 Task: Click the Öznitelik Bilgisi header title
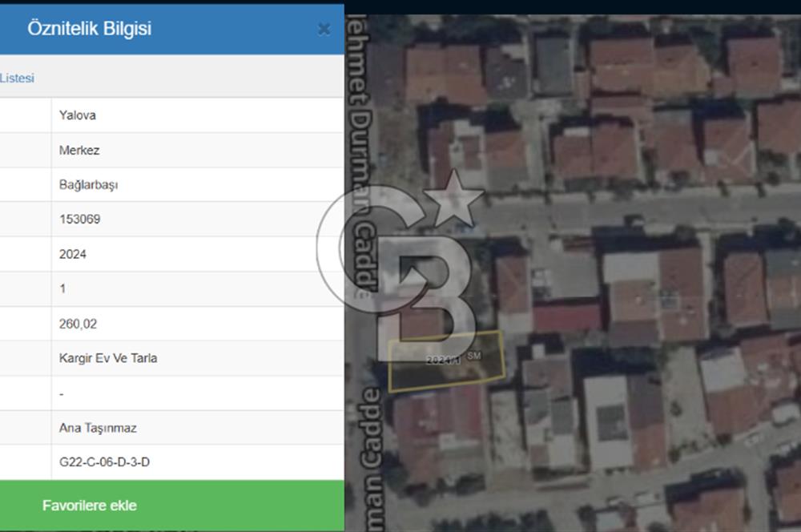coord(89,29)
